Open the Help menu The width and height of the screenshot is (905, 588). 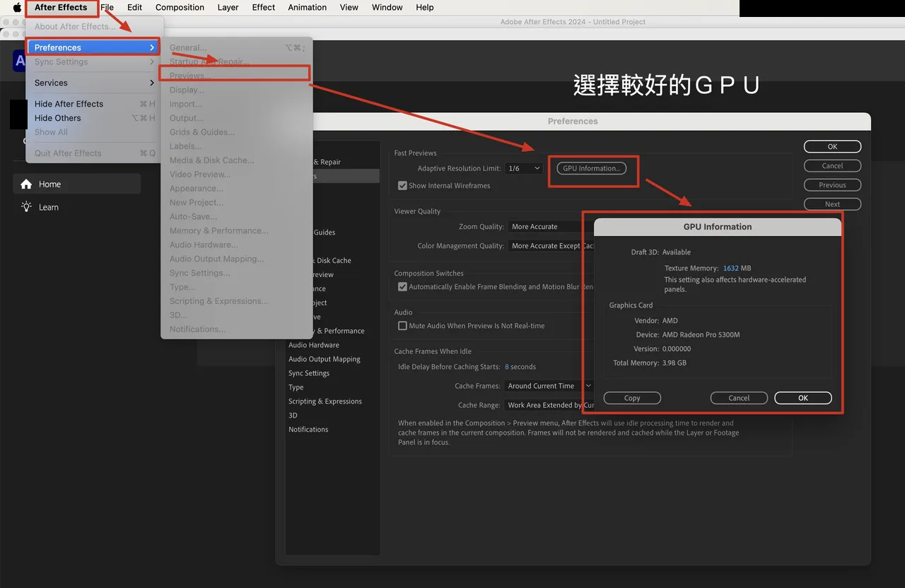tap(425, 7)
